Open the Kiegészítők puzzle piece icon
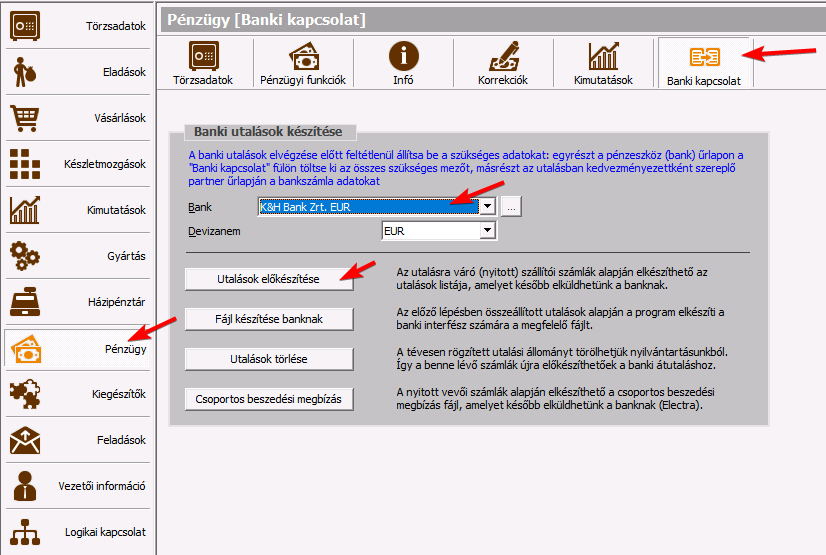This screenshot has height=555, width=826. pos(25,394)
